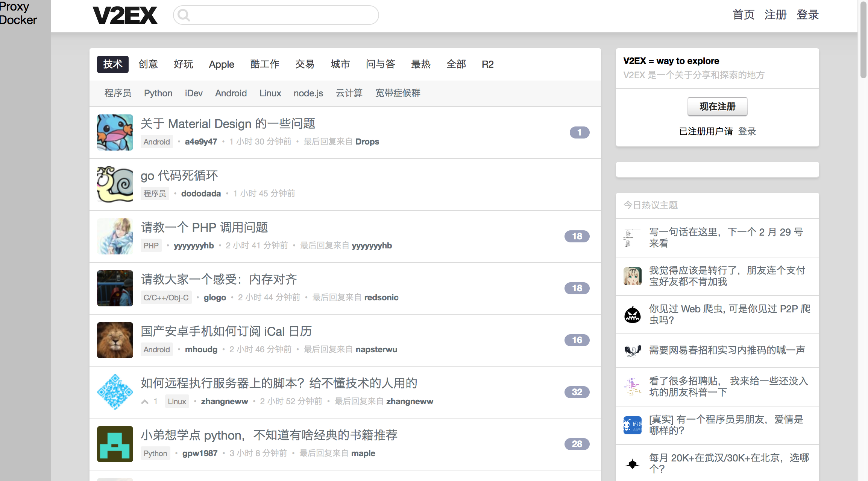
Task: Open topic 关于 Material Design 的一些问题
Action: click(228, 123)
